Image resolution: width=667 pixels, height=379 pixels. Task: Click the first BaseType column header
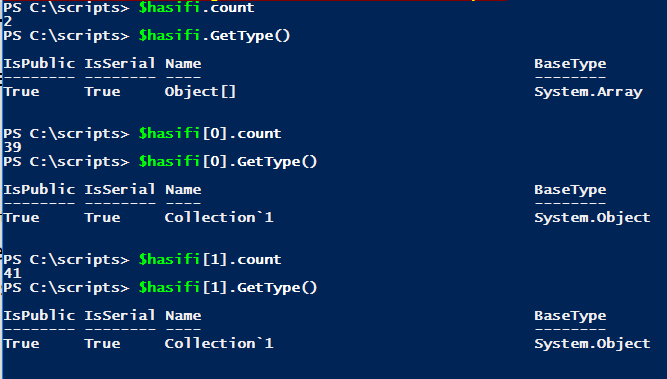[570, 64]
